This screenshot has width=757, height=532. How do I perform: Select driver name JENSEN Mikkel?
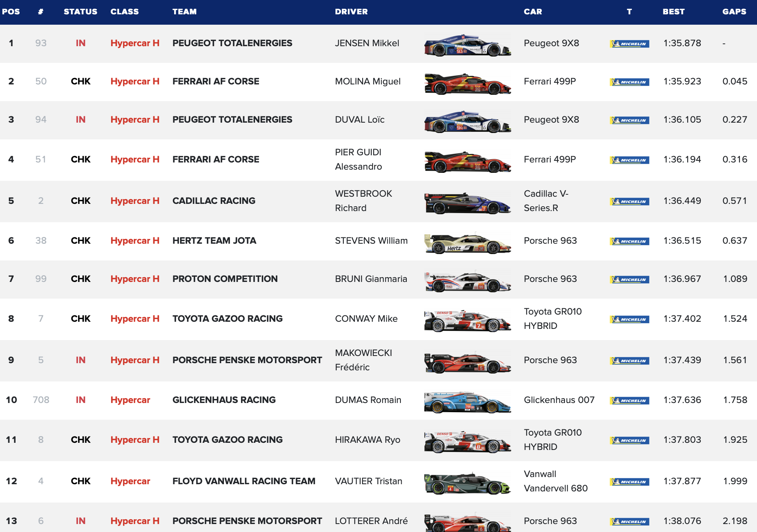367,43
